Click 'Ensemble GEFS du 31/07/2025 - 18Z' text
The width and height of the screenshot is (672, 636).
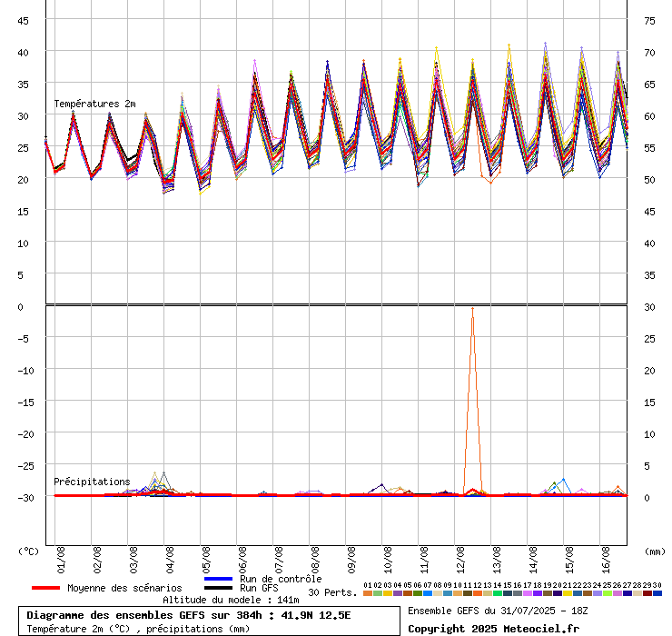498,611
